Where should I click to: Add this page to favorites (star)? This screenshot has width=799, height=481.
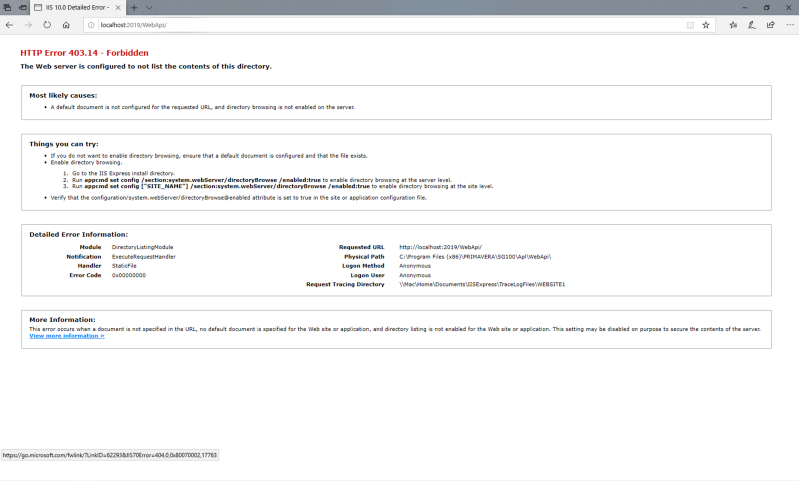[706, 25]
